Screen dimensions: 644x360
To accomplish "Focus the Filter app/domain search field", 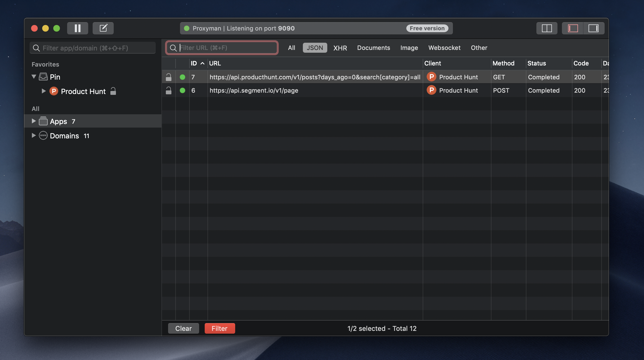I will point(93,48).
